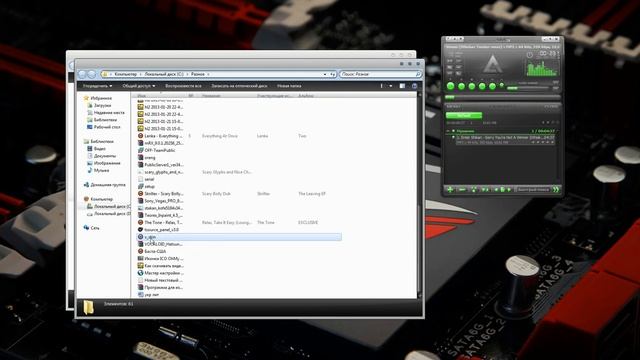Select the Skrillex - Scary Bolly audio file
The width and height of the screenshot is (640, 360).
point(160,194)
